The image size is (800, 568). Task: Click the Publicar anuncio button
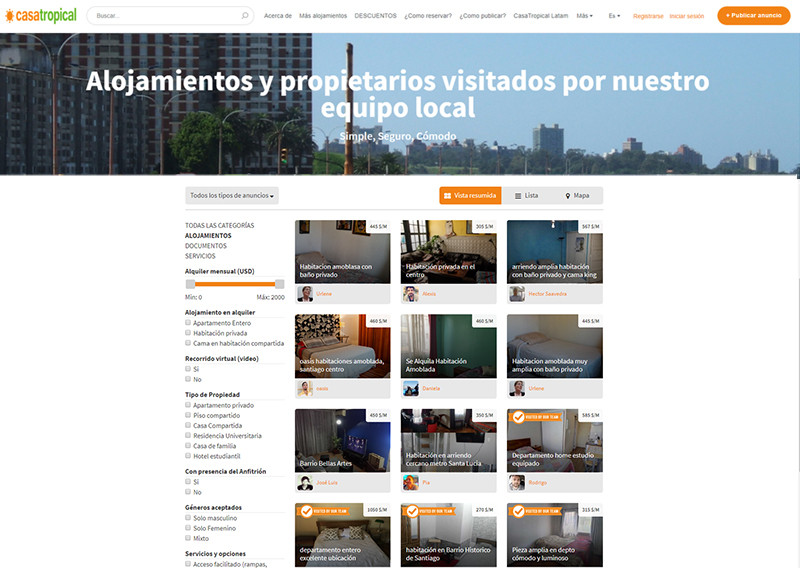coord(753,16)
